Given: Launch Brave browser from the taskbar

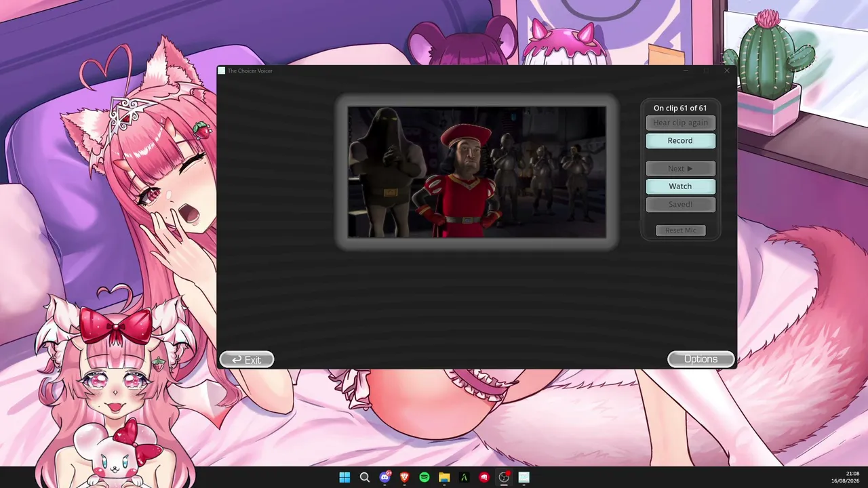Looking at the screenshot, I should click(x=405, y=477).
